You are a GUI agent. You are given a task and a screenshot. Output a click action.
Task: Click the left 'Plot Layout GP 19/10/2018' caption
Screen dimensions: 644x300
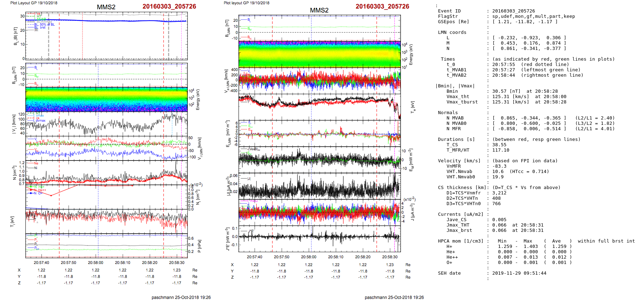[34, 3]
